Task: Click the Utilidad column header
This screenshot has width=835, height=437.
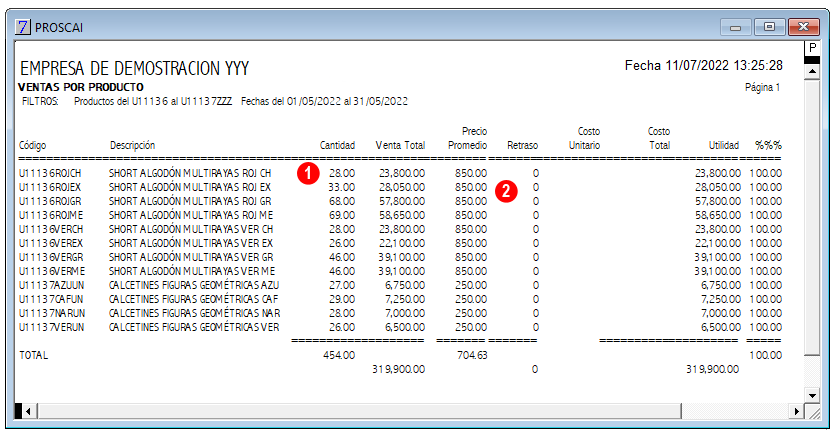Action: (x=723, y=145)
